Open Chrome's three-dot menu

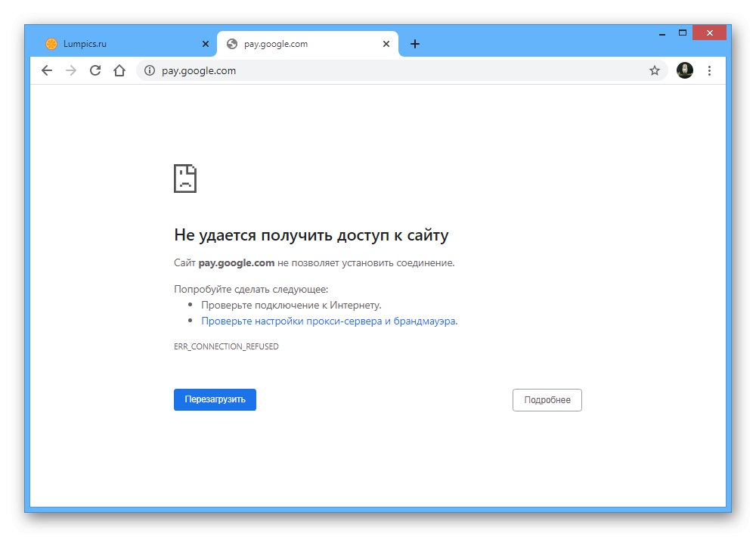(709, 70)
